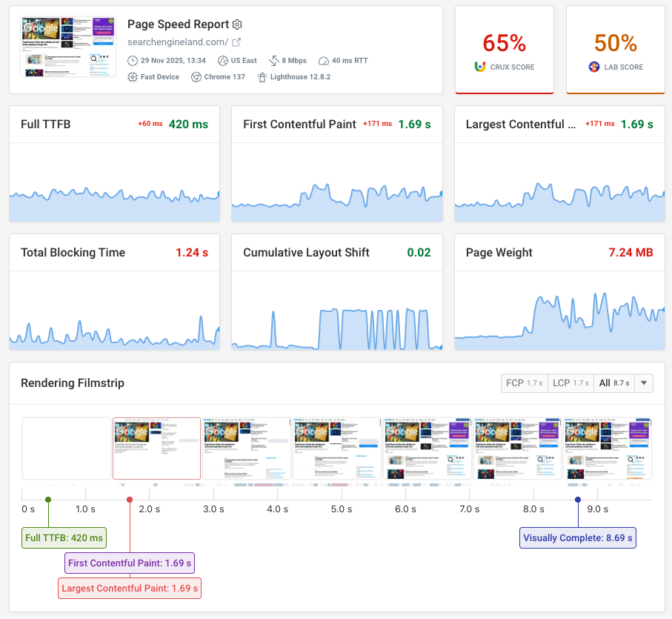Viewport: 672px width, 619px height.
Task: Switch to the FCP filmstrip view
Action: [x=524, y=383]
